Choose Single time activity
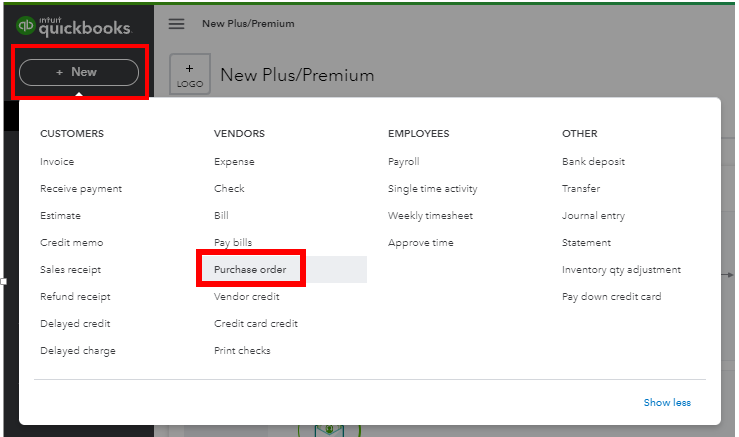 pos(433,189)
